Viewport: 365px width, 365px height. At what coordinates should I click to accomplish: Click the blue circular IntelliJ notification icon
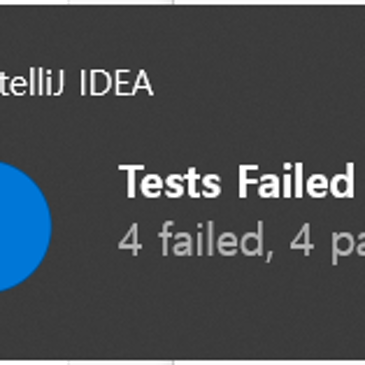coord(23,227)
